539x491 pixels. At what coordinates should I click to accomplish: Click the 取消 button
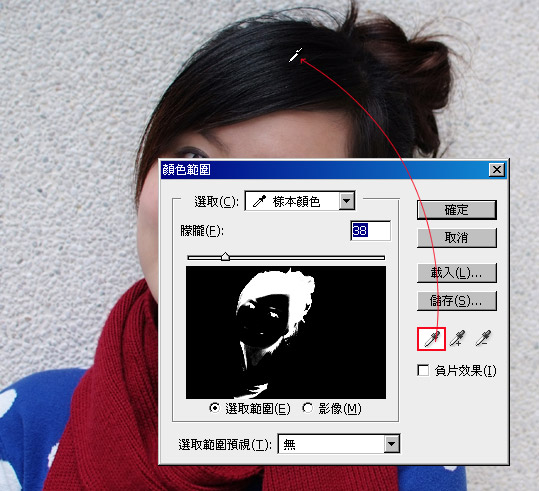[457, 238]
